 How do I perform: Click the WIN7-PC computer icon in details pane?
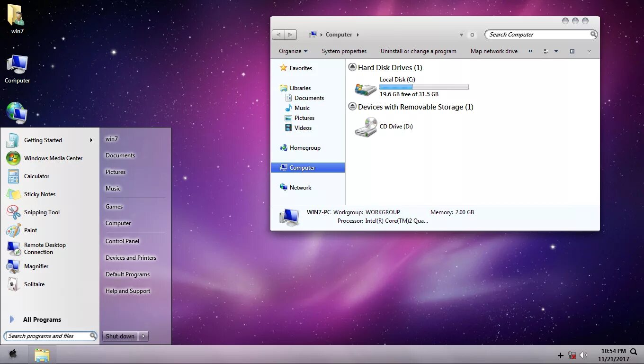click(x=289, y=218)
